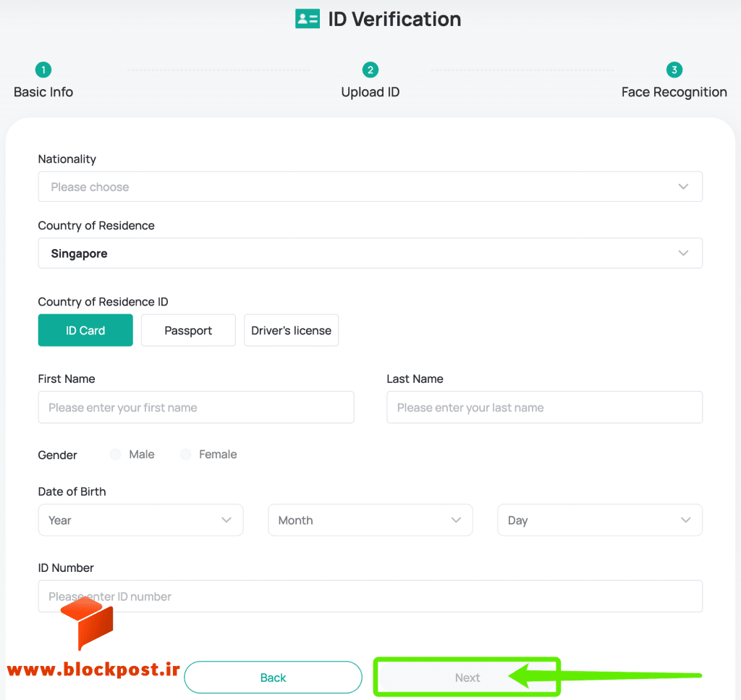Choose Driver's license as ID type
Image resolution: width=741 pixels, height=700 pixels.
(x=291, y=330)
